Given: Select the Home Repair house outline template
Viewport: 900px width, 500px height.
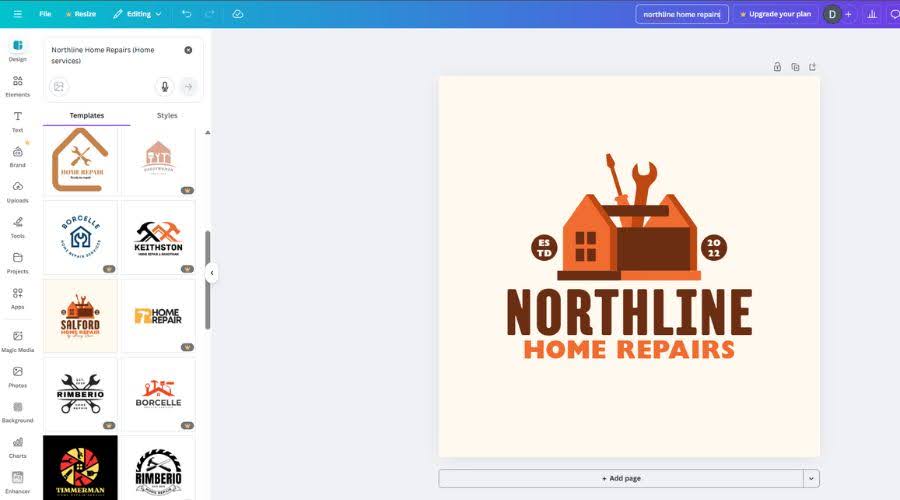Looking at the screenshot, I should [80, 161].
